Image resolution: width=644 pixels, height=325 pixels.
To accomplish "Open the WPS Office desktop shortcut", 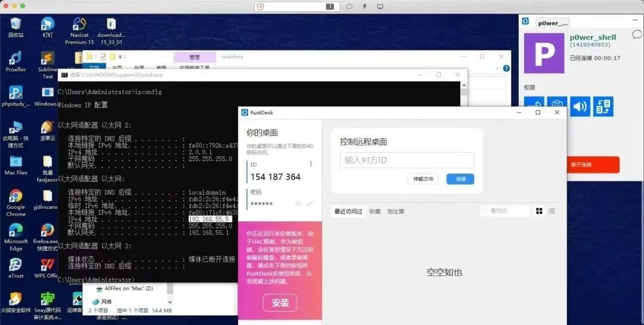I will coord(47,268).
